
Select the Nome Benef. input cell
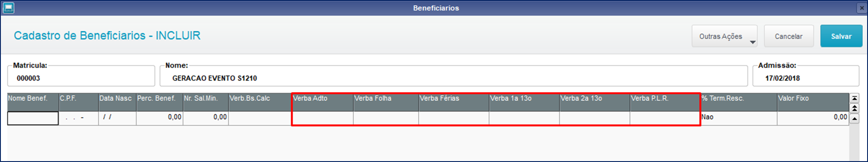click(x=33, y=118)
